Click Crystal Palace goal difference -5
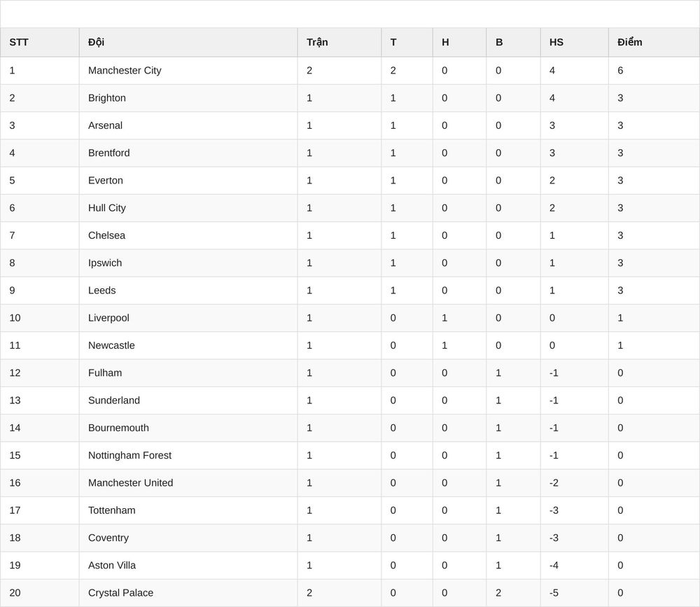 pyautogui.click(x=554, y=593)
